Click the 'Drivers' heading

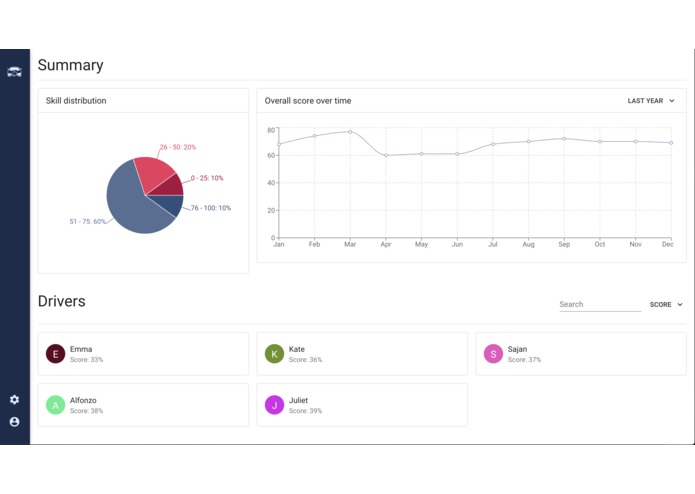click(x=62, y=301)
